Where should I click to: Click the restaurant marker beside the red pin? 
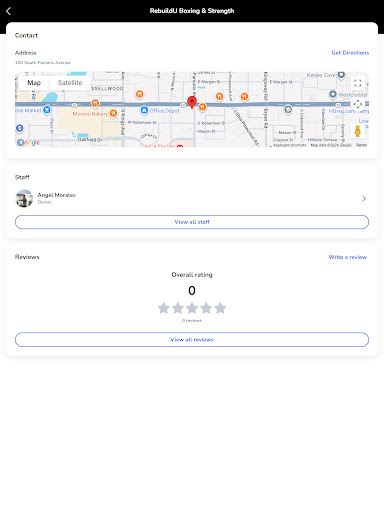(x=202, y=107)
